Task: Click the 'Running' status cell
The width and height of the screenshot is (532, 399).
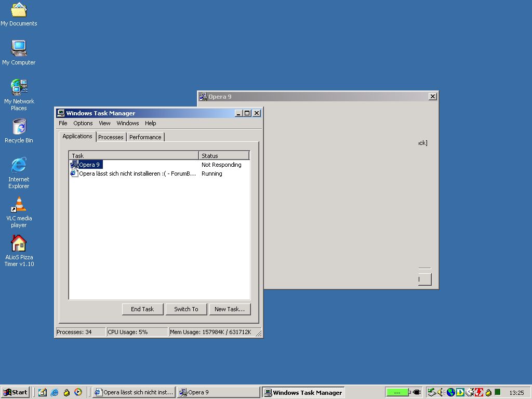Action: (212, 174)
